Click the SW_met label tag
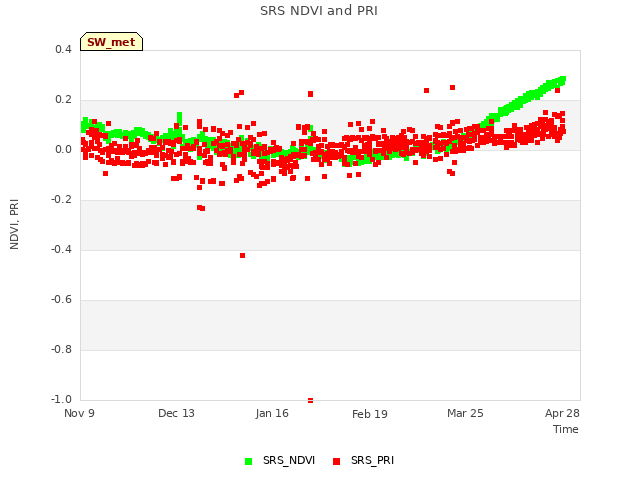 (111, 42)
